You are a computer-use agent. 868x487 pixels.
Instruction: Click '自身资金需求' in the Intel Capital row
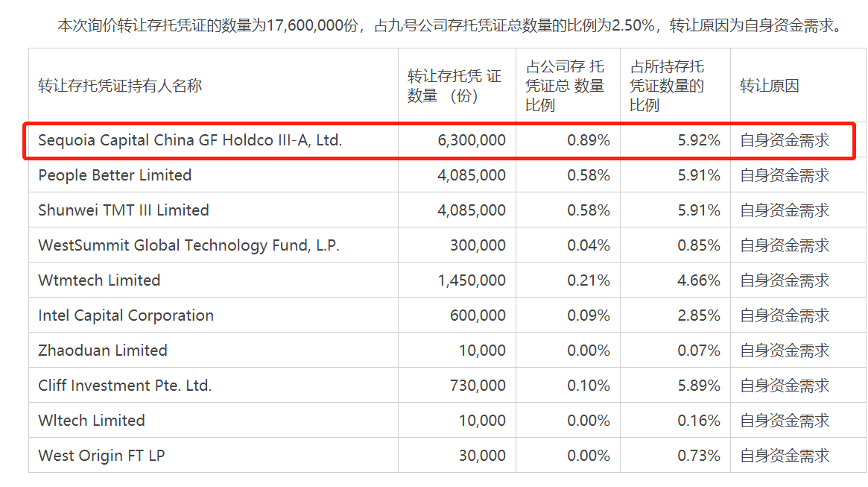[785, 315]
